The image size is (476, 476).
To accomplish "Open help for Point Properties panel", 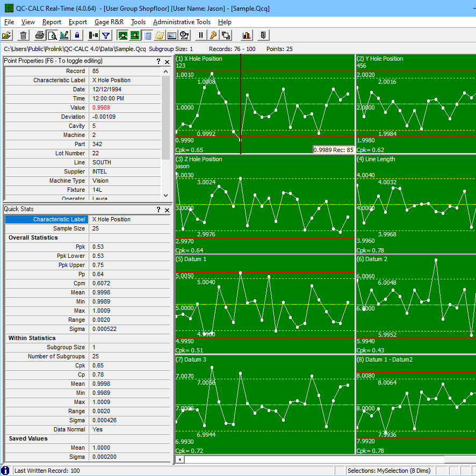I will [x=158, y=61].
